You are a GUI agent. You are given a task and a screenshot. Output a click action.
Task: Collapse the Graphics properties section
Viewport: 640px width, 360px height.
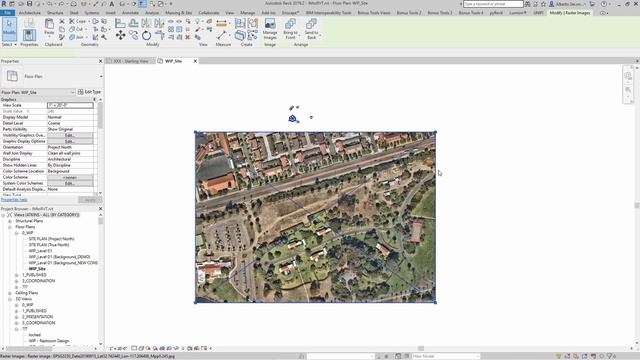click(94, 99)
